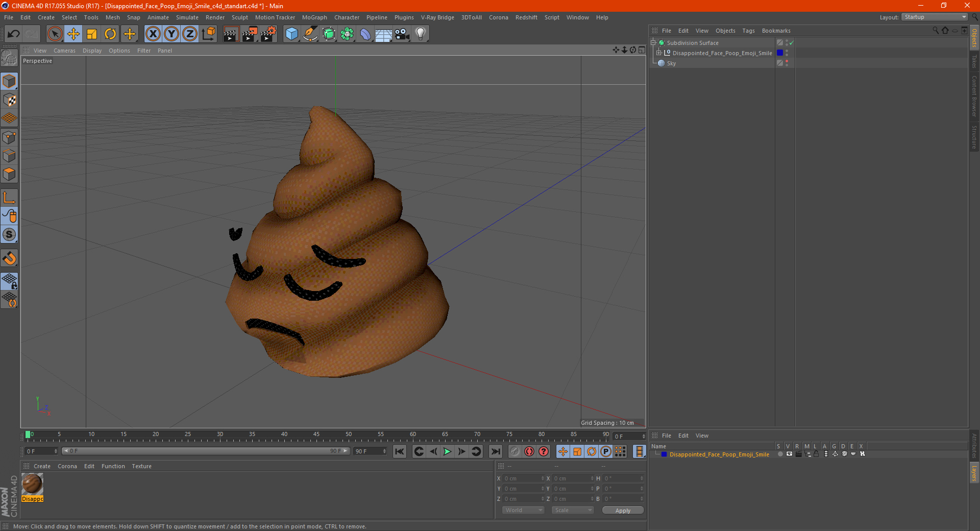Click the Coordinate System icon
The height and width of the screenshot is (531, 980).
pyautogui.click(x=208, y=34)
